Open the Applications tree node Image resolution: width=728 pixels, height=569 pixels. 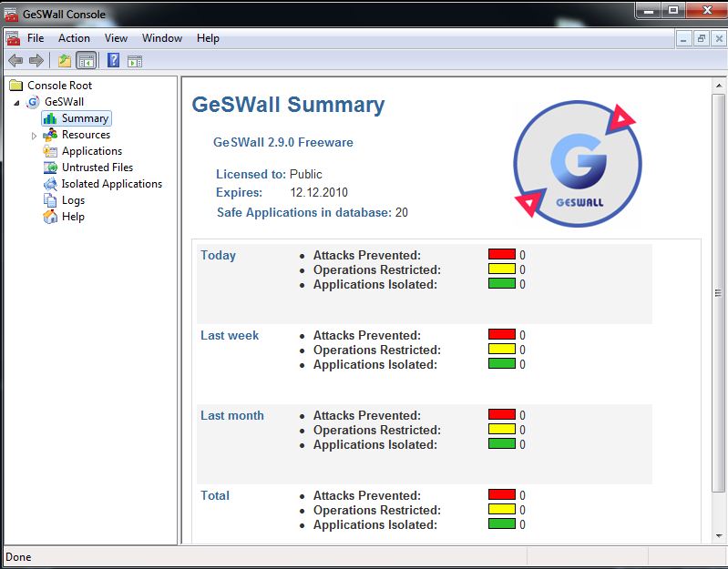(x=91, y=151)
